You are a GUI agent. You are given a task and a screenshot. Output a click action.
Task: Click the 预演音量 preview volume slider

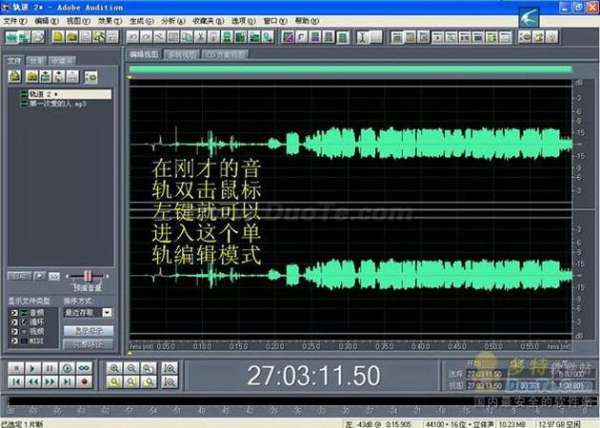87,276
